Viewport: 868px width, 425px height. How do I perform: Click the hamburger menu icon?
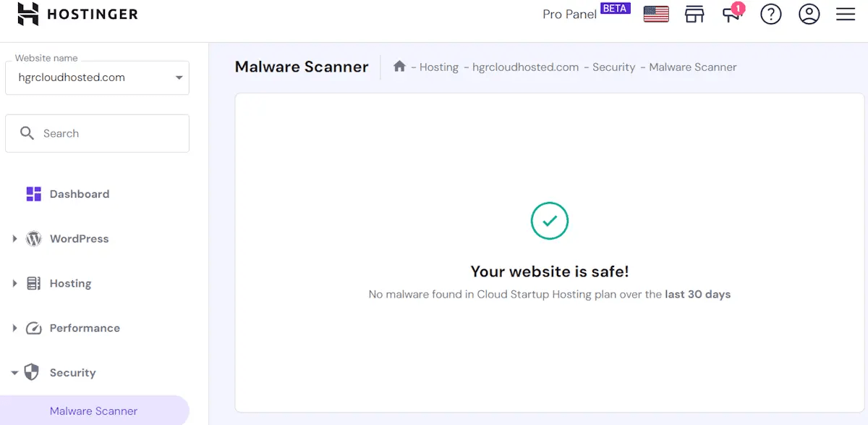(x=846, y=14)
